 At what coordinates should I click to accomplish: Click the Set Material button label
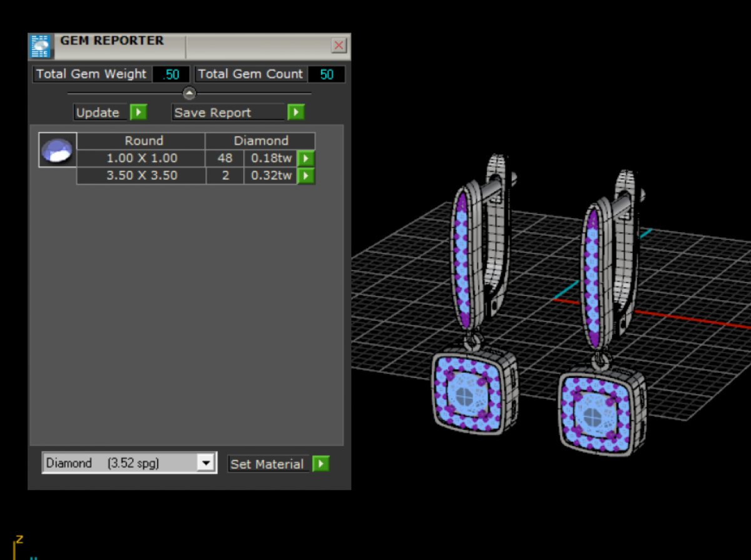pos(267,464)
